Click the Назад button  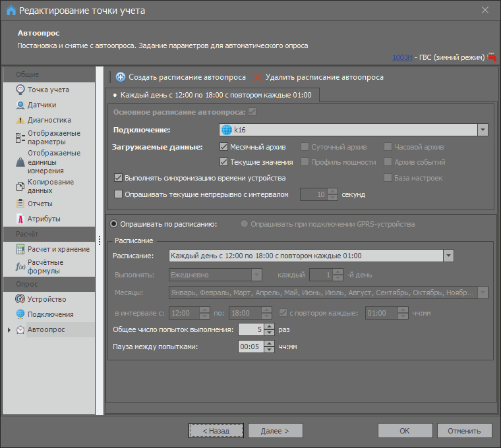click(x=216, y=431)
